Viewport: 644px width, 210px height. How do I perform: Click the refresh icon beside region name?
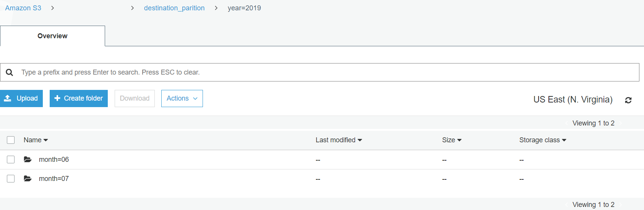click(628, 100)
